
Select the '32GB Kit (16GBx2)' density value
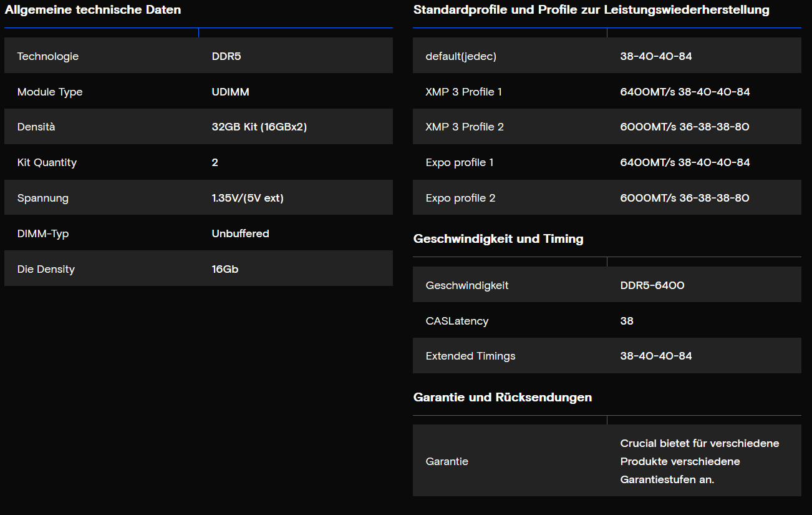[259, 127]
